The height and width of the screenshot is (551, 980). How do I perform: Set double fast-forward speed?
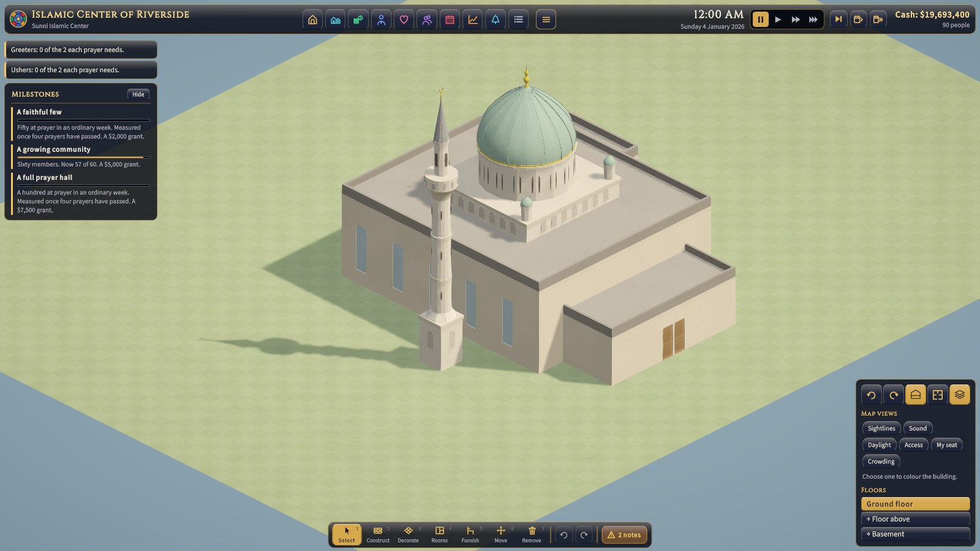pos(796,20)
